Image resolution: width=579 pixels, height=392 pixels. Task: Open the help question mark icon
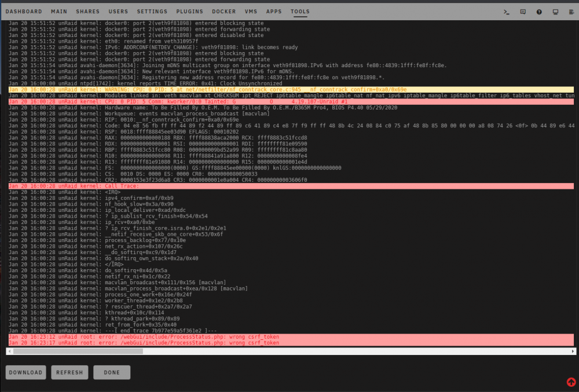click(539, 12)
